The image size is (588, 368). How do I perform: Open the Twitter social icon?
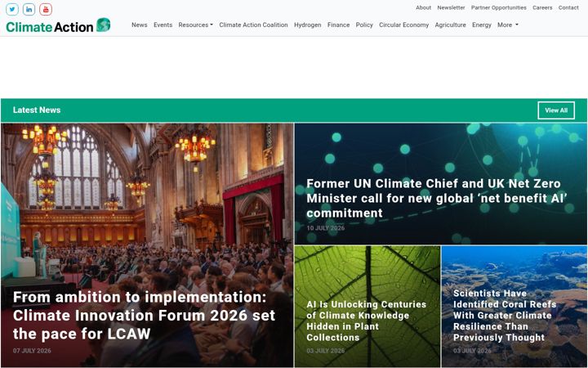pos(12,9)
